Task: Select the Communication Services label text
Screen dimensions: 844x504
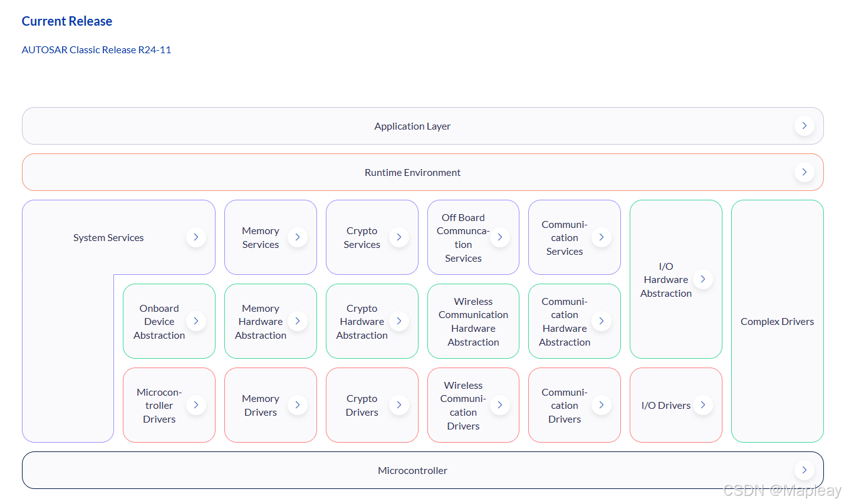Action: click(x=565, y=238)
